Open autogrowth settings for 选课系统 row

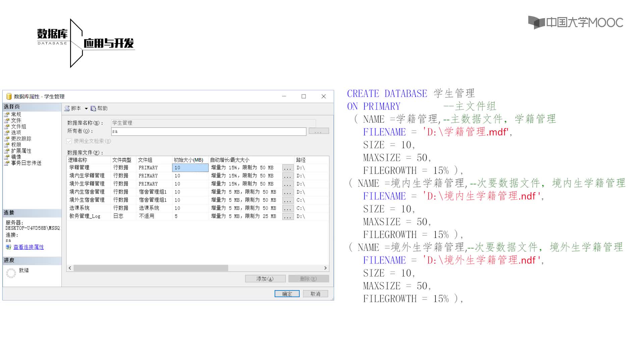click(288, 208)
